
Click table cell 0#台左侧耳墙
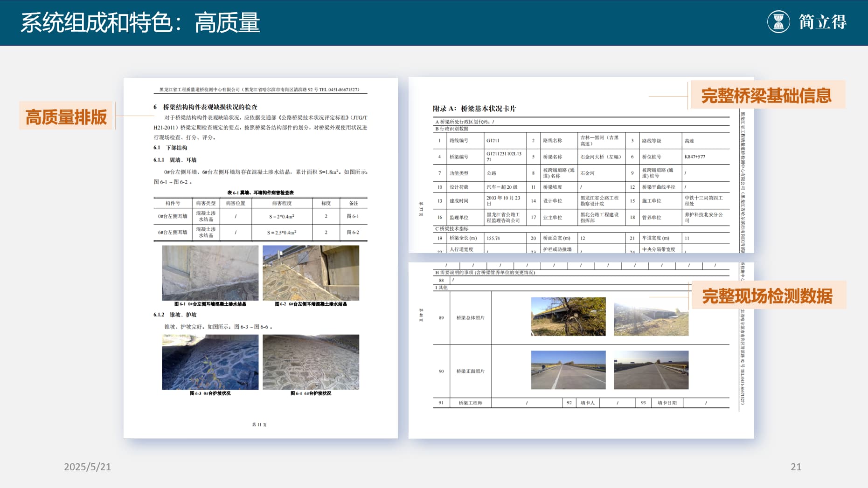(173, 216)
